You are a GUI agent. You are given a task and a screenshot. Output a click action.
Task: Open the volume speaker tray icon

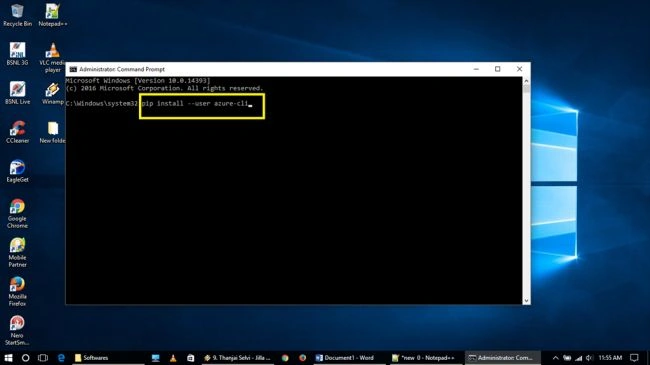click(589, 358)
